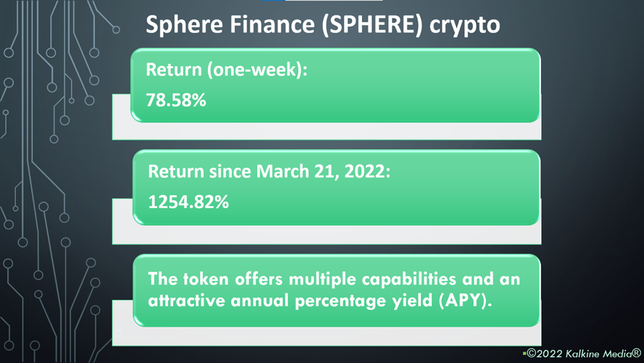Select the Return (one-week) label
Image resolution: width=644 pixels, height=363 pixels.
pos(227,69)
